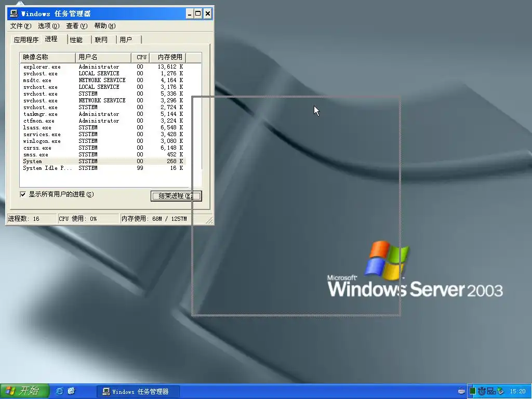
Task: Click the Safely Remove Hardware tray icon
Action: (500, 391)
